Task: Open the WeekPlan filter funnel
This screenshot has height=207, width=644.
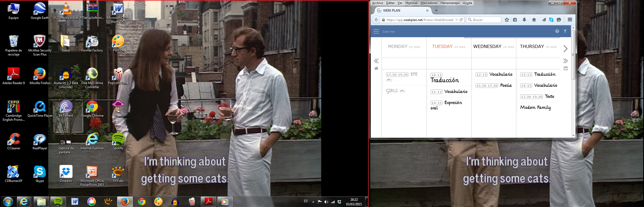Action: click(x=565, y=31)
